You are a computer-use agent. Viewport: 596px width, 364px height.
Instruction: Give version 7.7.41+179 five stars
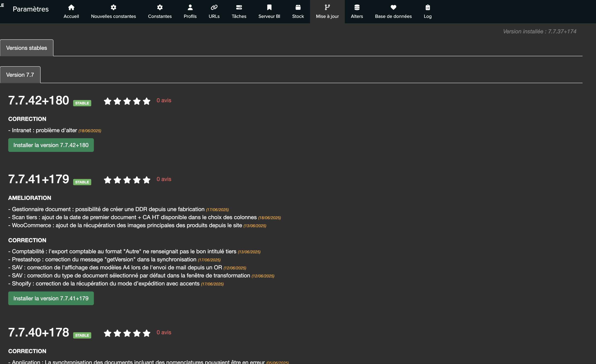pyautogui.click(x=146, y=180)
